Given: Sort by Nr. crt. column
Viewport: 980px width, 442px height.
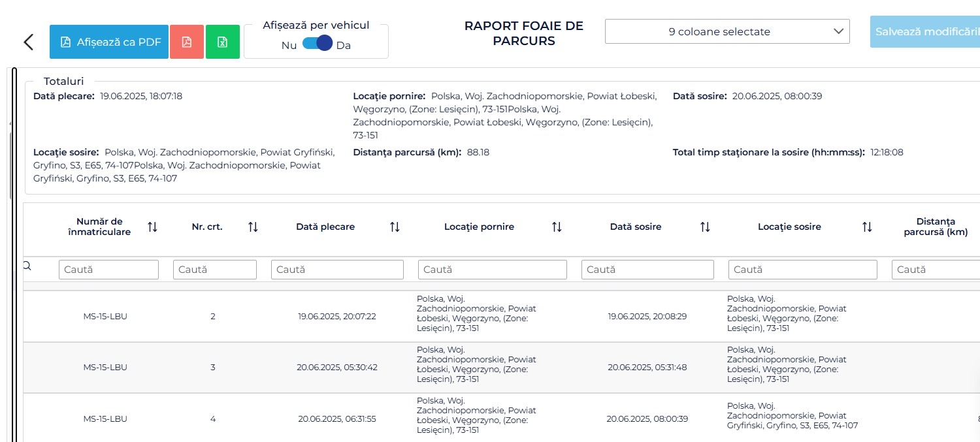Looking at the screenshot, I should pyautogui.click(x=253, y=227).
